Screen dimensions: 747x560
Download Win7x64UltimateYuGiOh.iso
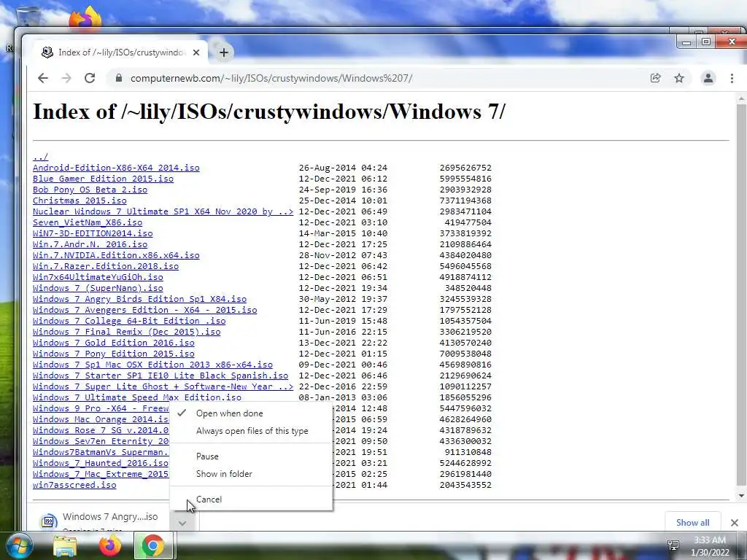98,277
